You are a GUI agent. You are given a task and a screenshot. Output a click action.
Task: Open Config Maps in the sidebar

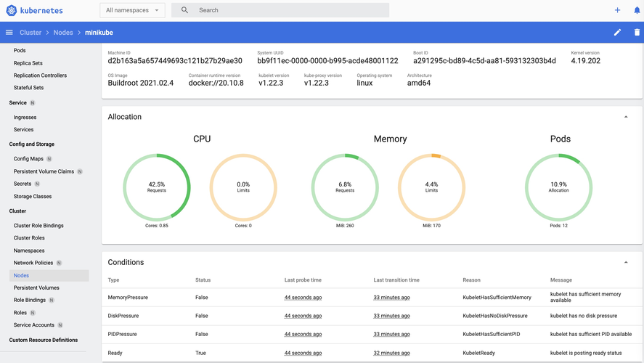(28, 159)
